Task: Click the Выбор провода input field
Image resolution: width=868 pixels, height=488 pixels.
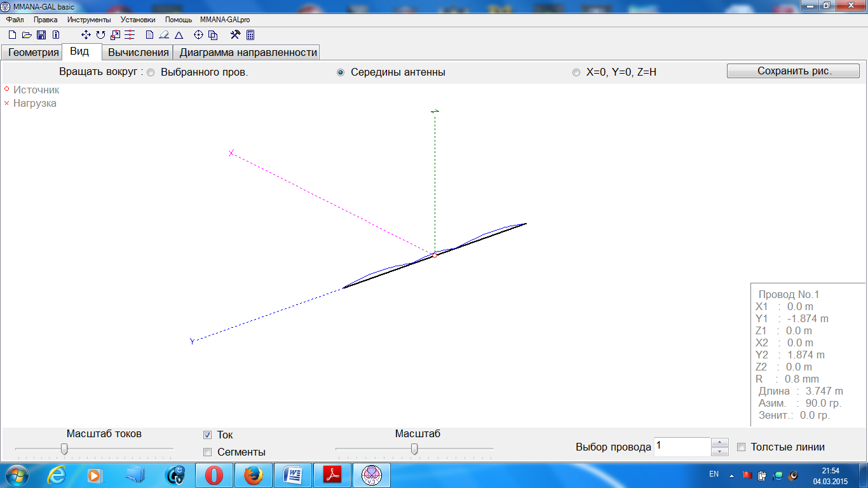Action: (682, 447)
